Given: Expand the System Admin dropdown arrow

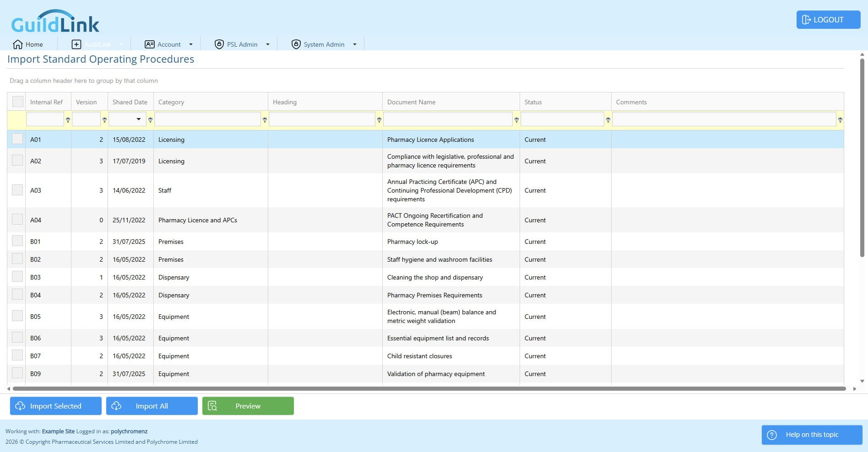Looking at the screenshot, I should coord(355,44).
